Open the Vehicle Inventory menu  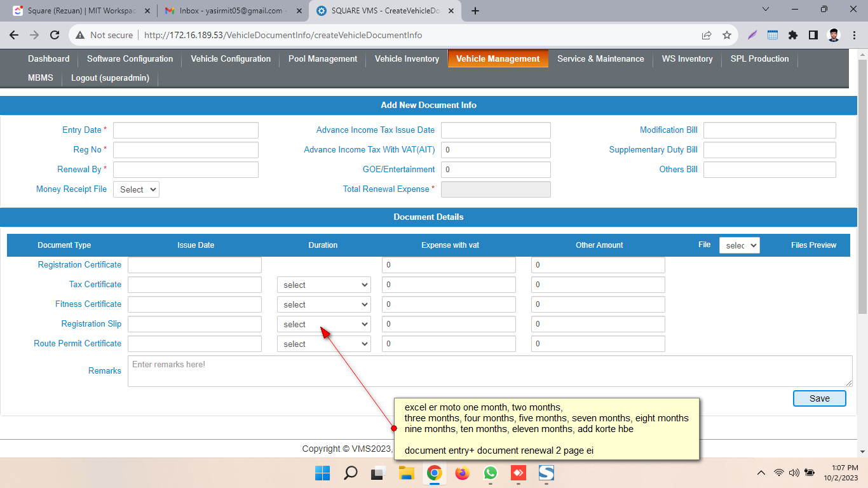(x=407, y=58)
